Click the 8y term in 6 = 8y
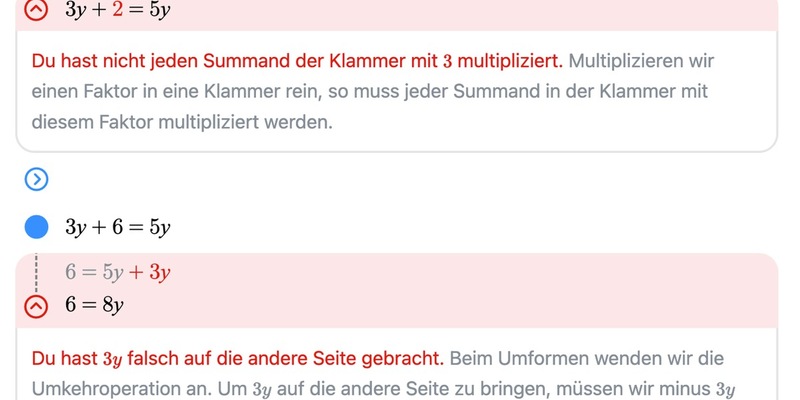800x400 pixels. (x=111, y=305)
